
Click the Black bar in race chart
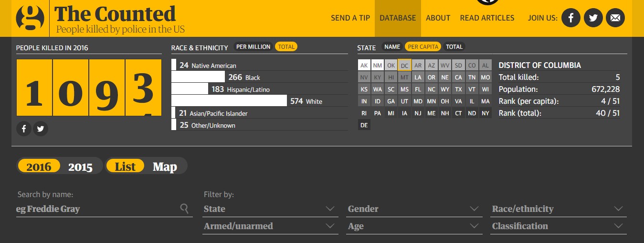(198, 77)
